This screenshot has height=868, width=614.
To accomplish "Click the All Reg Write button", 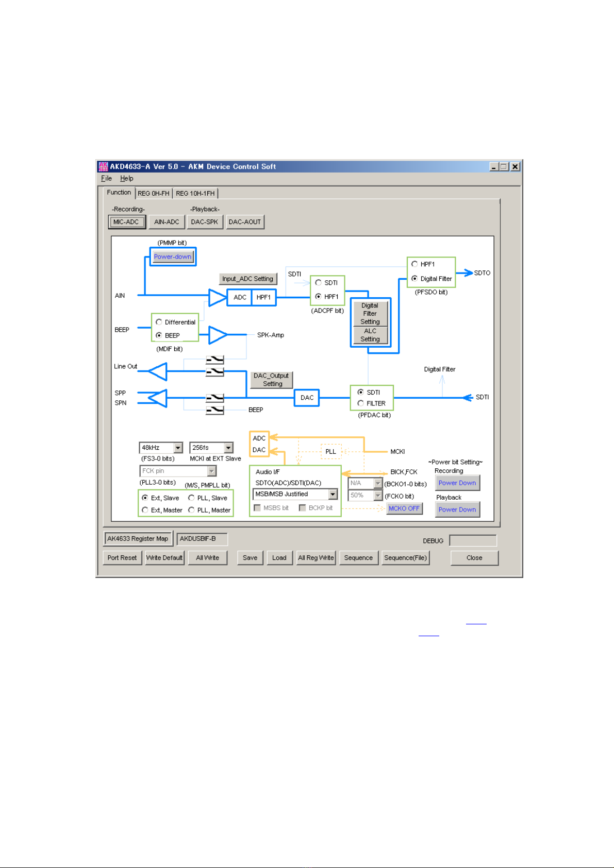I will 316,558.
